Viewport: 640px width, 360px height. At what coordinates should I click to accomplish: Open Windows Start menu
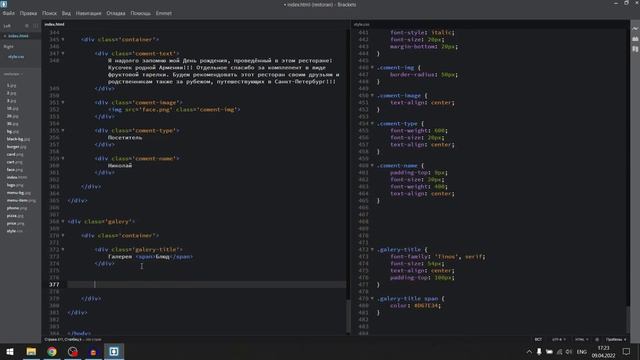tap(10, 351)
